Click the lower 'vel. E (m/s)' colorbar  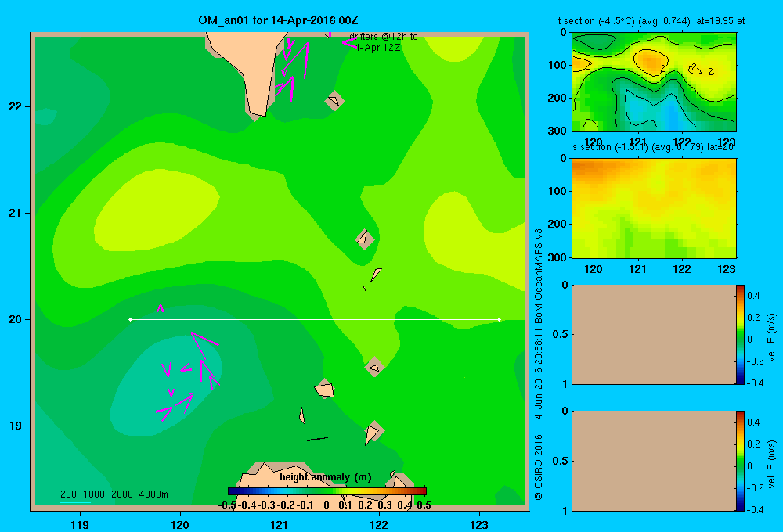point(740,461)
